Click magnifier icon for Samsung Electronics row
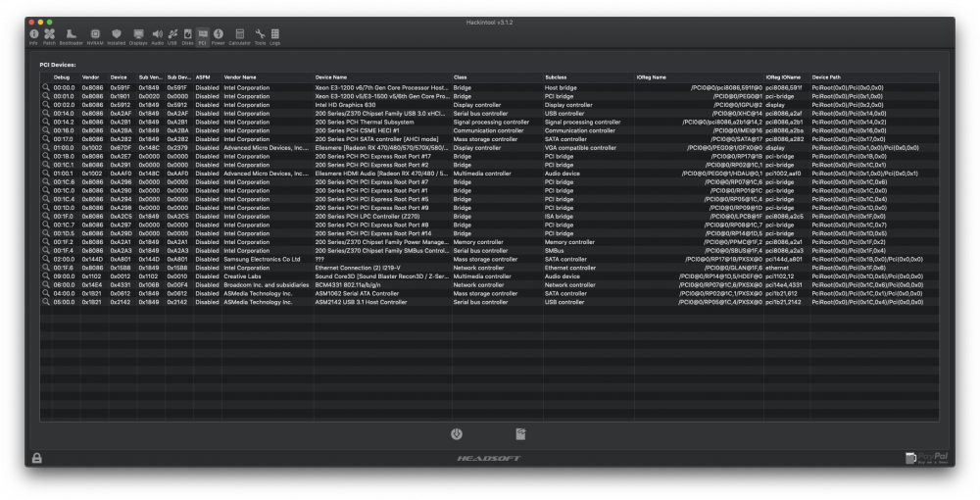 (46, 259)
